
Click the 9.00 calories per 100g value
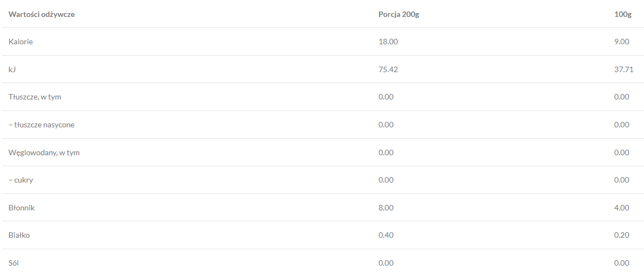622,42
